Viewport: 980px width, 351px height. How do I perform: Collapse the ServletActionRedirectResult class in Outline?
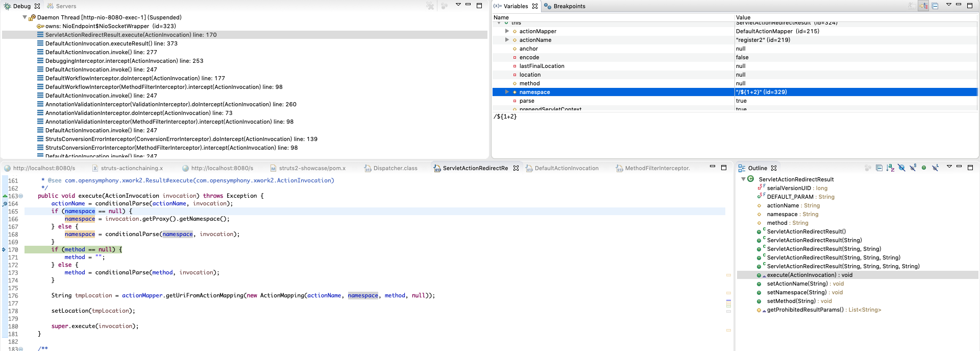743,179
